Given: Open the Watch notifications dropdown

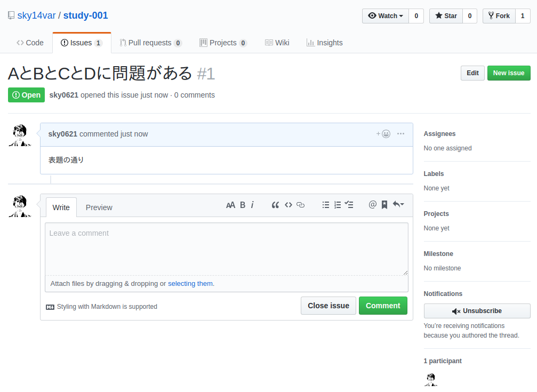Looking at the screenshot, I should point(386,16).
